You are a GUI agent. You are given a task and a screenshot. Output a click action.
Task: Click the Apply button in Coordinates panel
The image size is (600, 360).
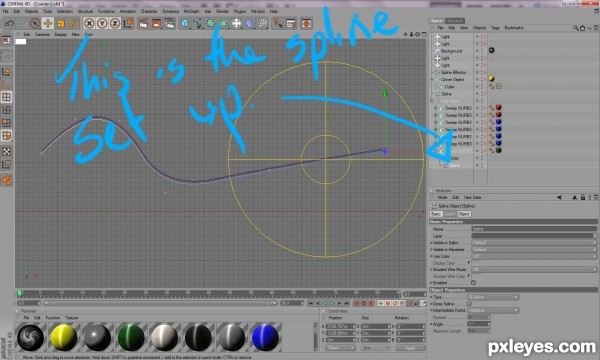click(411, 348)
